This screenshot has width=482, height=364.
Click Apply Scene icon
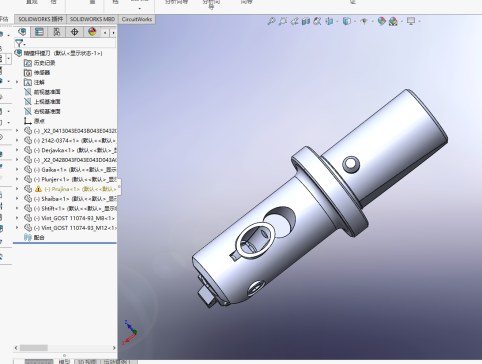point(393,21)
